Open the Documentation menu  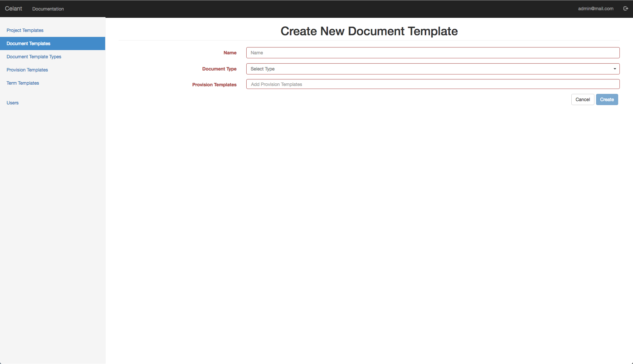click(48, 9)
